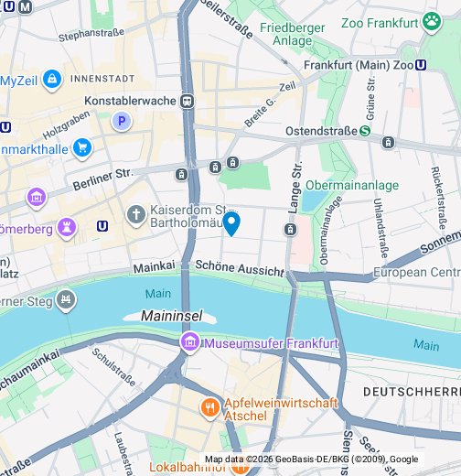Open the Friedberger Anlage park label
The height and width of the screenshot is (476, 461).
[292, 34]
